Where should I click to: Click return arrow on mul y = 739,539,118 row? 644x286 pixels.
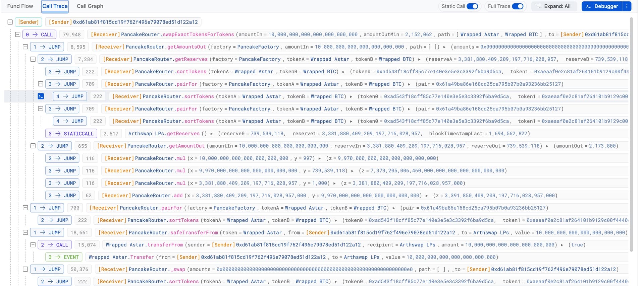353,171
